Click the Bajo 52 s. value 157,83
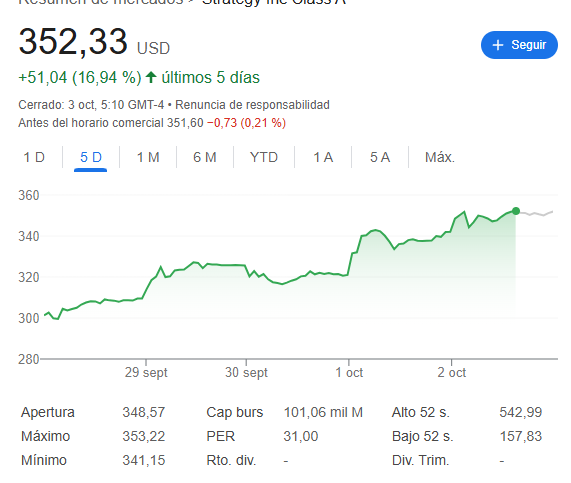 tap(521, 436)
